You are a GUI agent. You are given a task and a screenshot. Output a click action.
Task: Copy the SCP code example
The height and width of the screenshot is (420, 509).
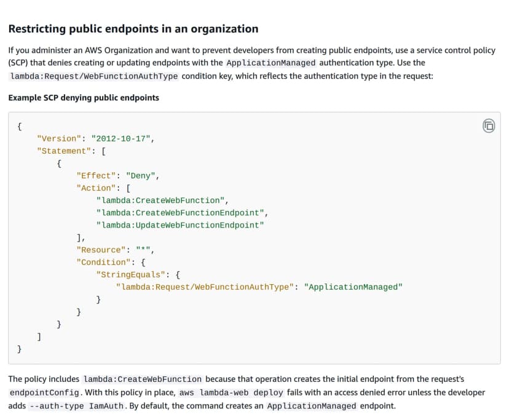tap(489, 125)
